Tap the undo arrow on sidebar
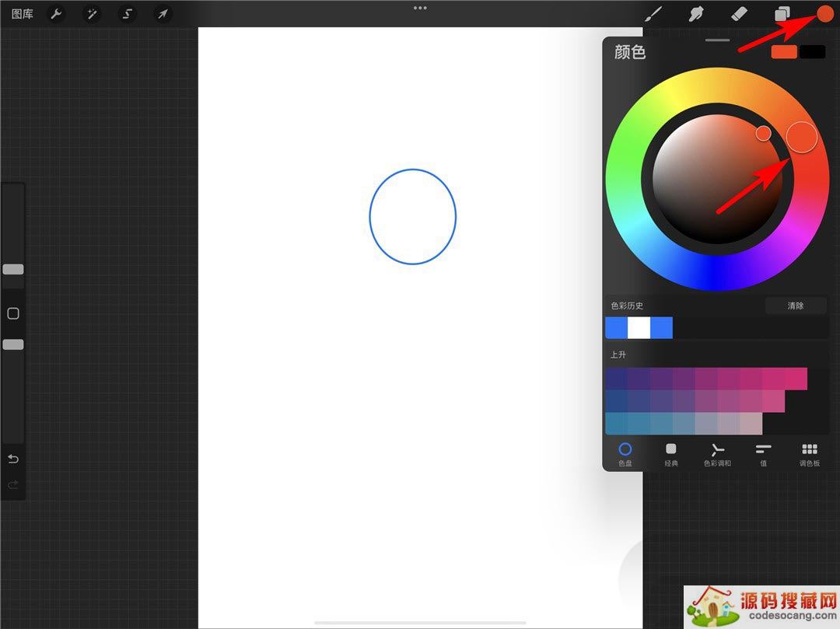 pyautogui.click(x=13, y=459)
